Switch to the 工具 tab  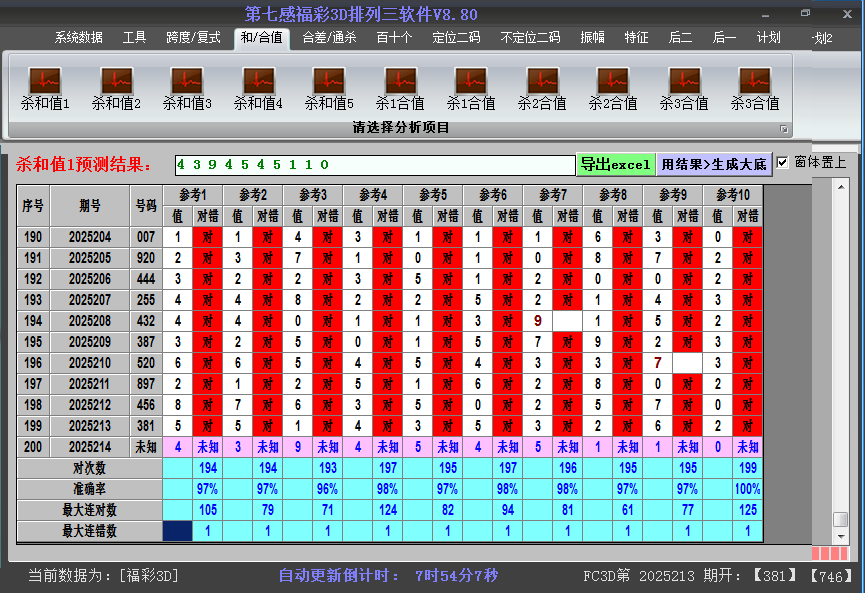(134, 38)
